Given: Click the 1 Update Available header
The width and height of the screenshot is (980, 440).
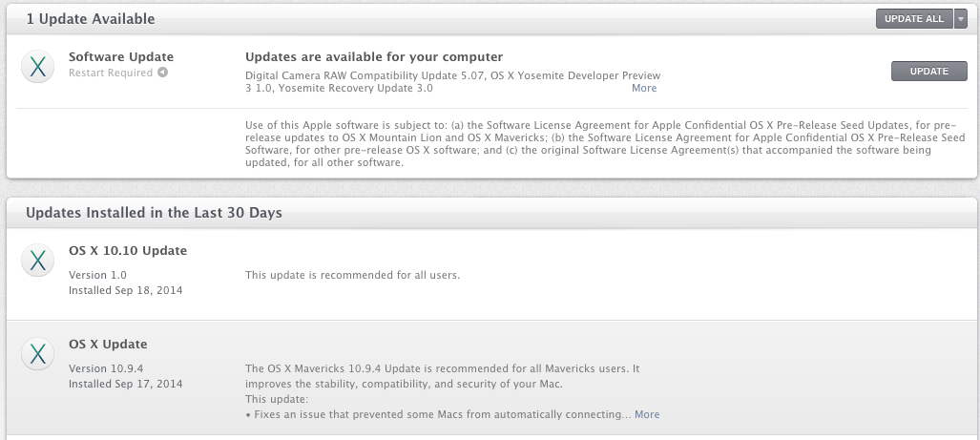Looking at the screenshot, I should pyautogui.click(x=91, y=19).
